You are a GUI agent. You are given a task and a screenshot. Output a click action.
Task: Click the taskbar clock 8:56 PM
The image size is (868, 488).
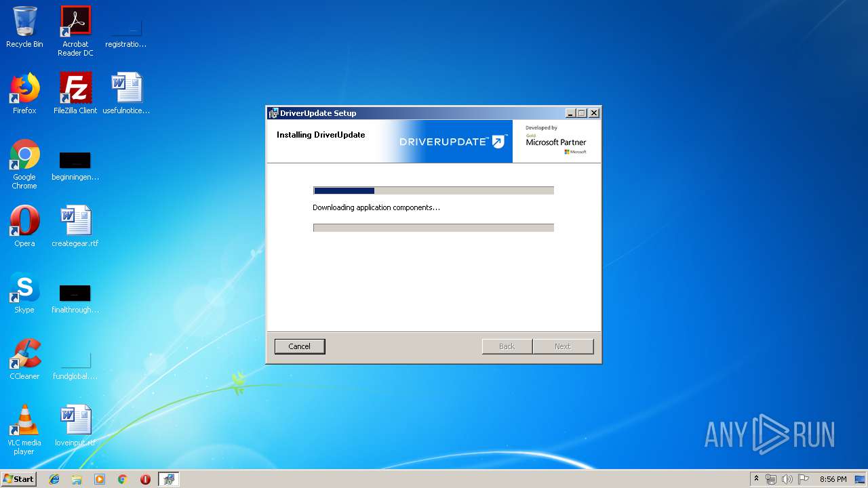coord(833,479)
